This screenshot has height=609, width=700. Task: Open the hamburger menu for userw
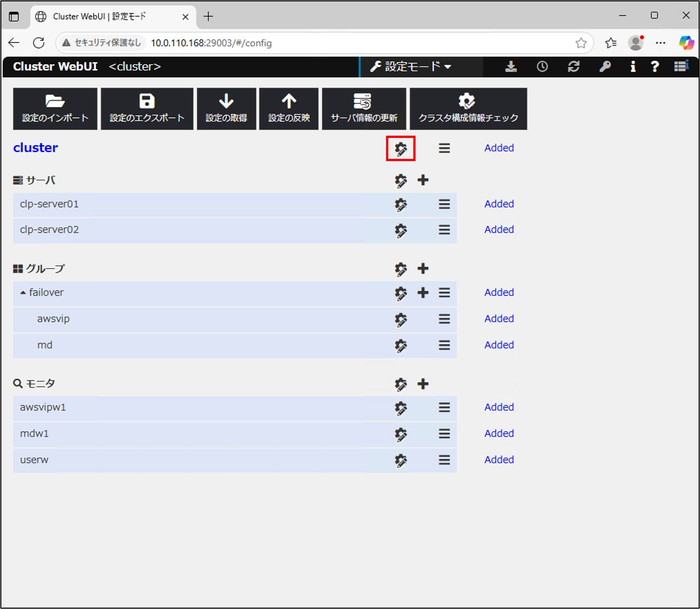click(x=444, y=460)
